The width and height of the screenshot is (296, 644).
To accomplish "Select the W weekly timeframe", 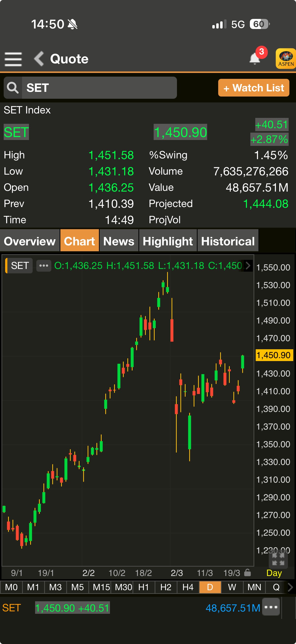I will (x=232, y=587).
